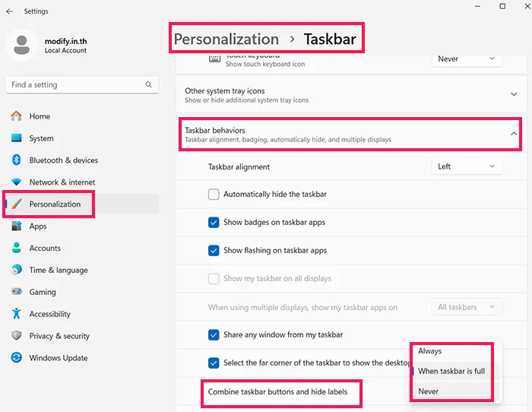Click the Network wifi icon
The width and height of the screenshot is (532, 412).
(x=16, y=182)
